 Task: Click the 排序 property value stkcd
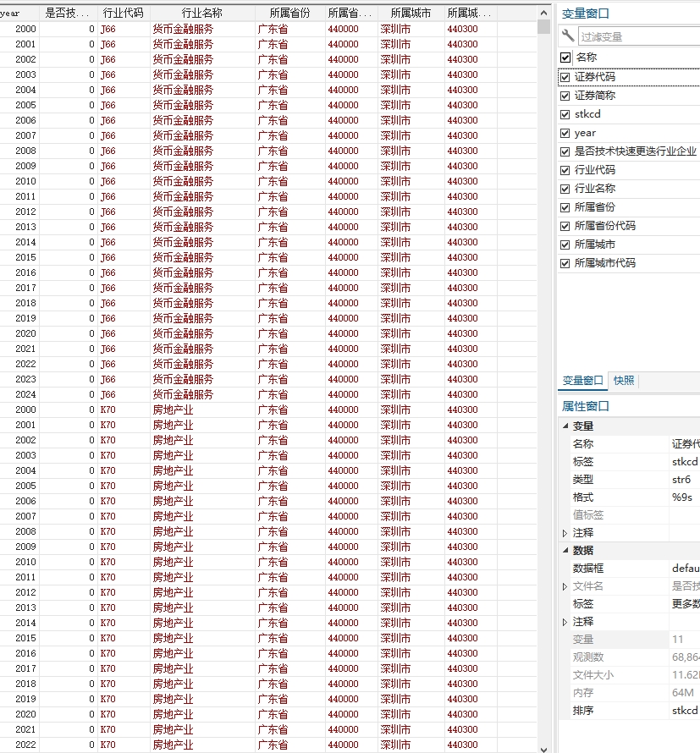point(685,710)
